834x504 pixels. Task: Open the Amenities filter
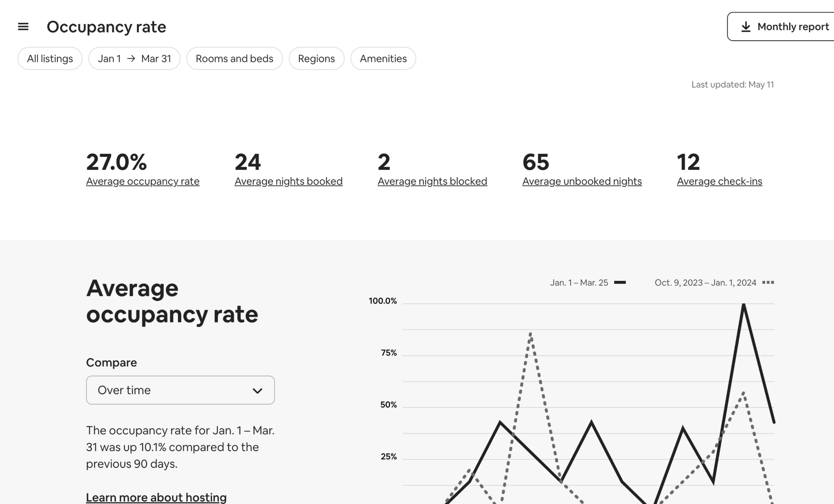(383, 59)
